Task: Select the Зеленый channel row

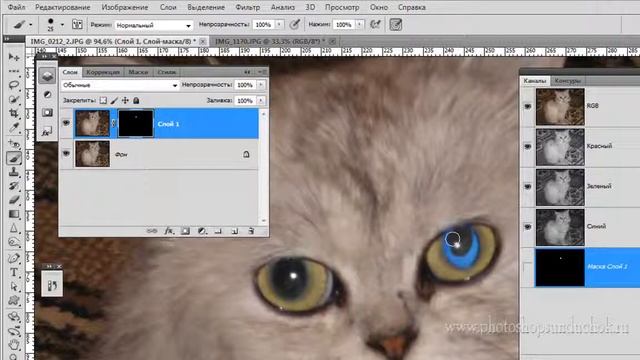Action: tap(580, 187)
